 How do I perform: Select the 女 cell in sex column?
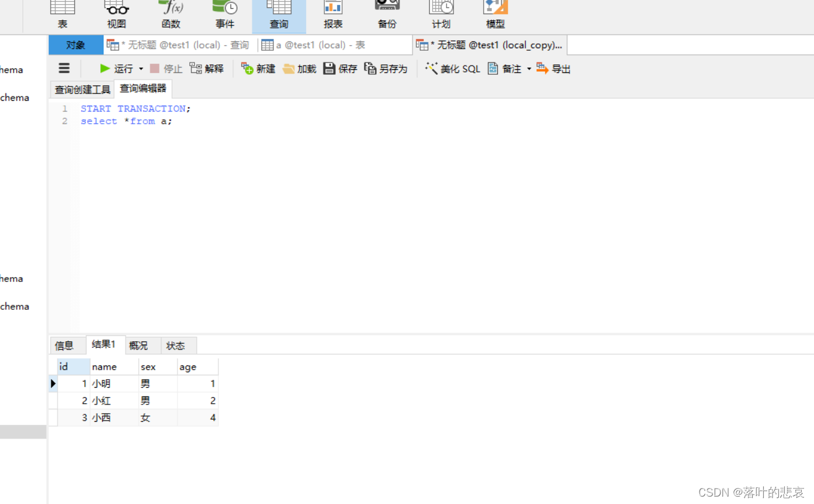pos(158,418)
